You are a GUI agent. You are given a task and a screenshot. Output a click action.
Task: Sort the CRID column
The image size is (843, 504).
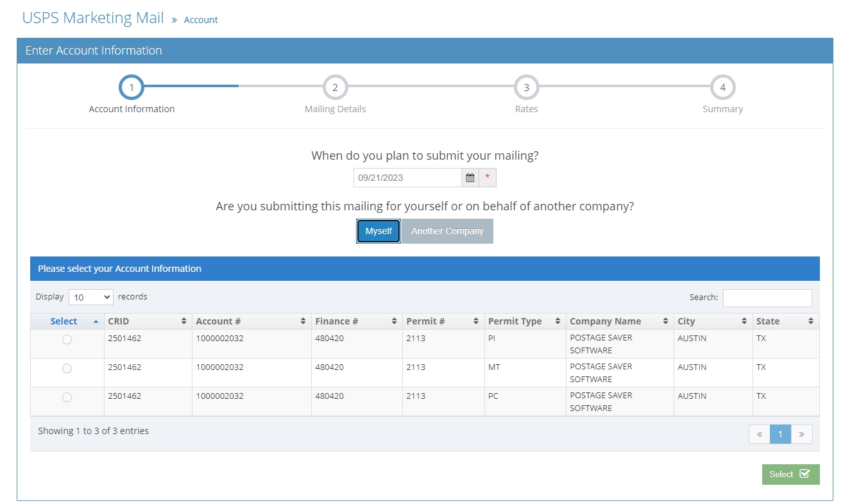click(x=183, y=321)
